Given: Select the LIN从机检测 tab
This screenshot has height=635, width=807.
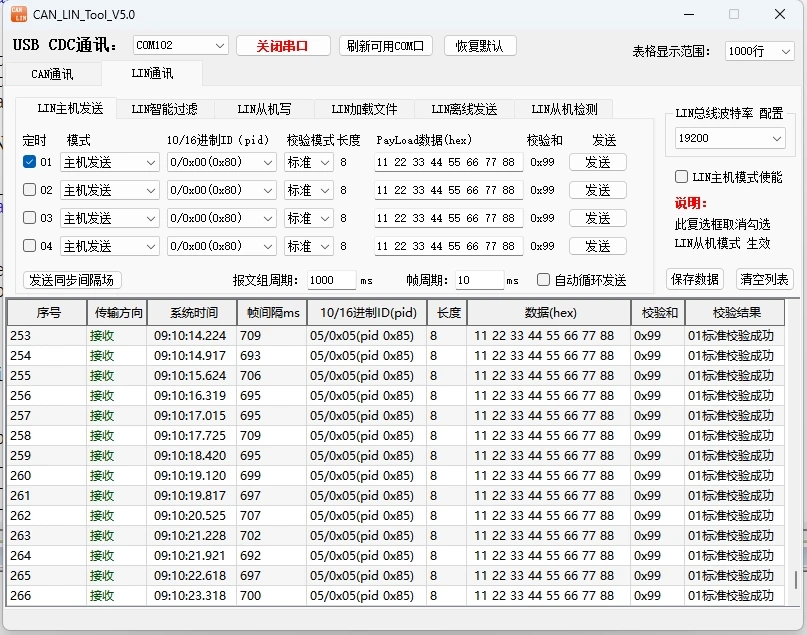Looking at the screenshot, I should [x=564, y=109].
